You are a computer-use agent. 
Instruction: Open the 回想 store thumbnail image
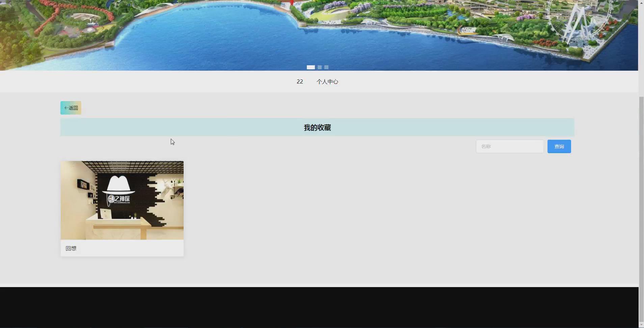coord(122,200)
